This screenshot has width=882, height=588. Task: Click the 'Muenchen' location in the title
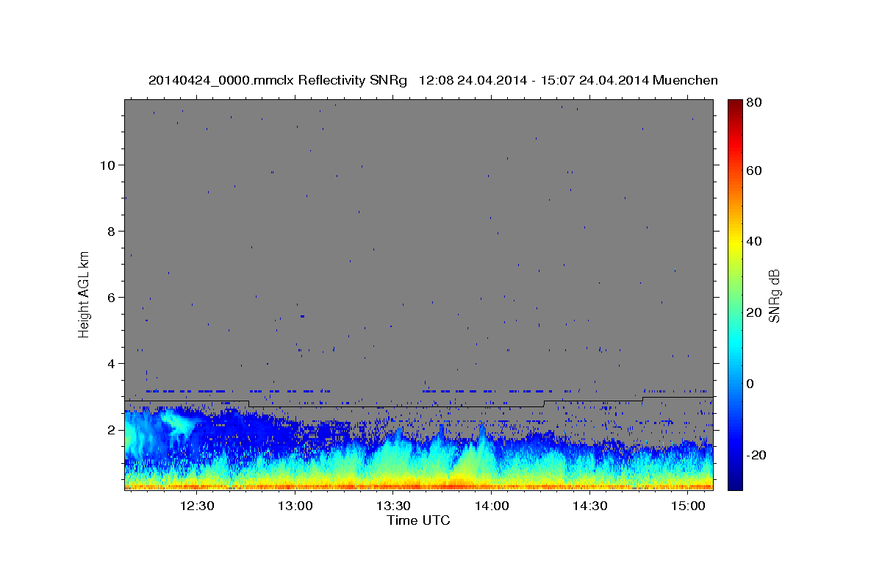click(684, 80)
